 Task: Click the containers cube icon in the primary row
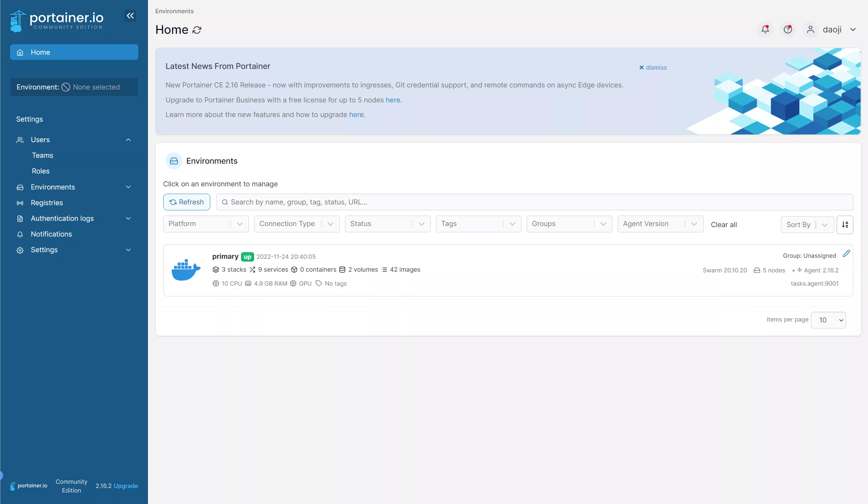click(294, 270)
